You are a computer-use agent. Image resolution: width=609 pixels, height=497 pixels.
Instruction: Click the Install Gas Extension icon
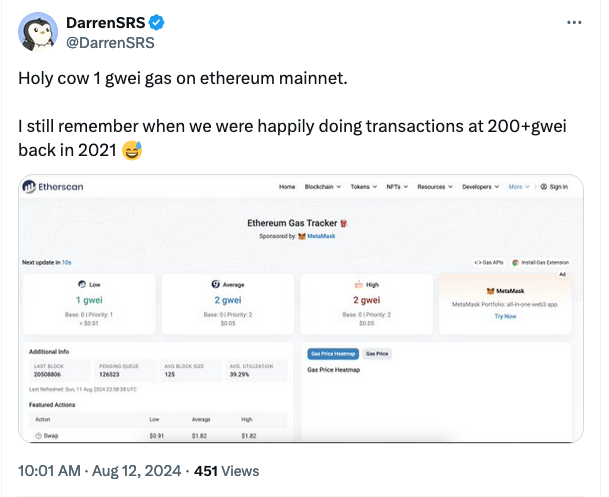515,262
